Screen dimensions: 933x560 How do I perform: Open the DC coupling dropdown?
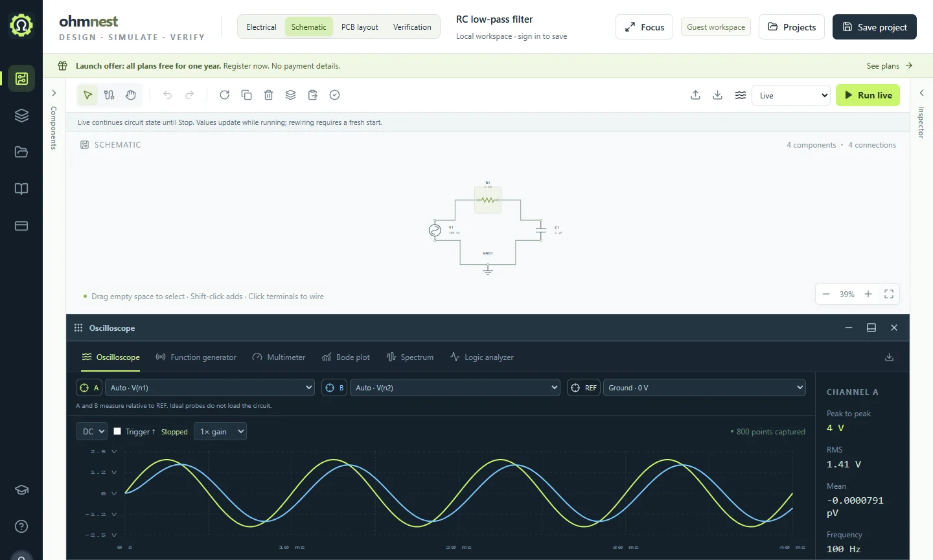pos(91,431)
